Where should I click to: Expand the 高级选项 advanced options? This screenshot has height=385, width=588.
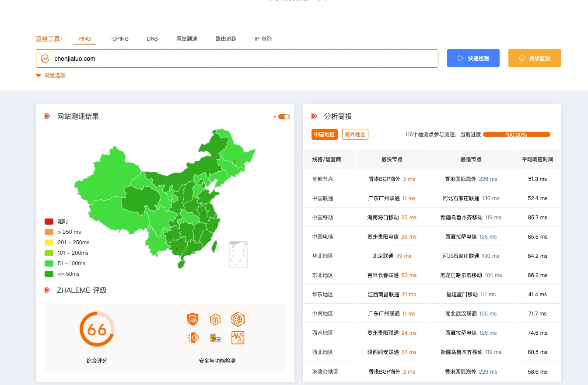click(51, 76)
